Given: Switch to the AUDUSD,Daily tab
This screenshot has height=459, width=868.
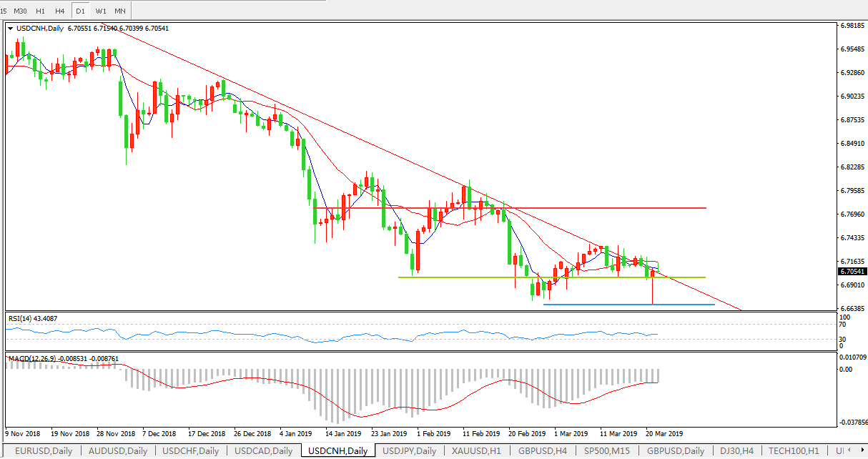Looking at the screenshot, I should click(118, 451).
